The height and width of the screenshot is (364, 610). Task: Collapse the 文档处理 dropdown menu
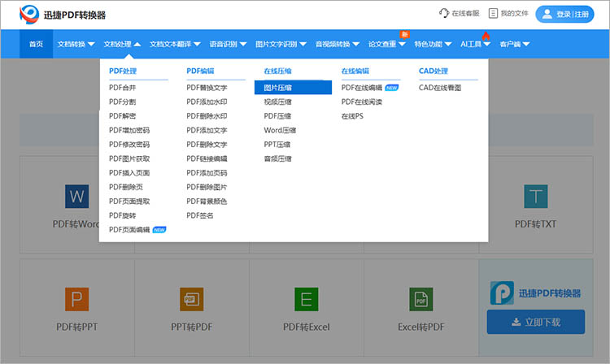(x=122, y=45)
